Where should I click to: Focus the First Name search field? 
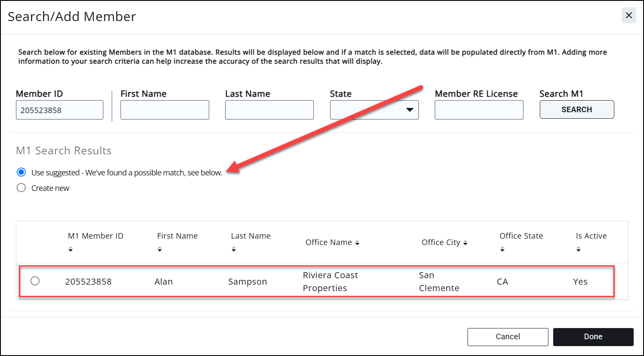164,110
